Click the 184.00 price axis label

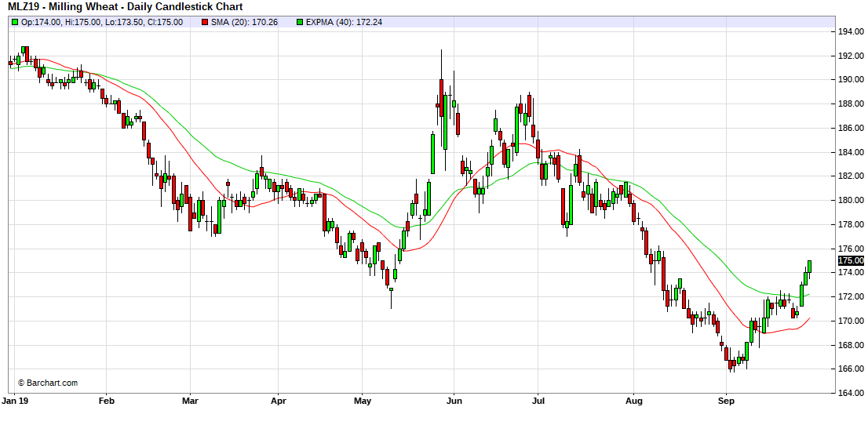coord(852,152)
